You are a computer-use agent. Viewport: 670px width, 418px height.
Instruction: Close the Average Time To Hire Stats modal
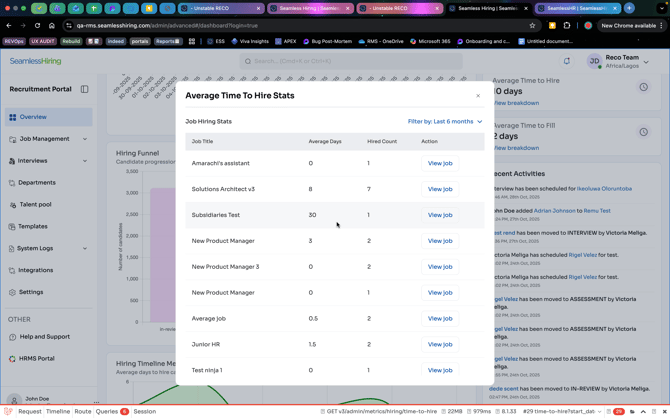coord(478,96)
